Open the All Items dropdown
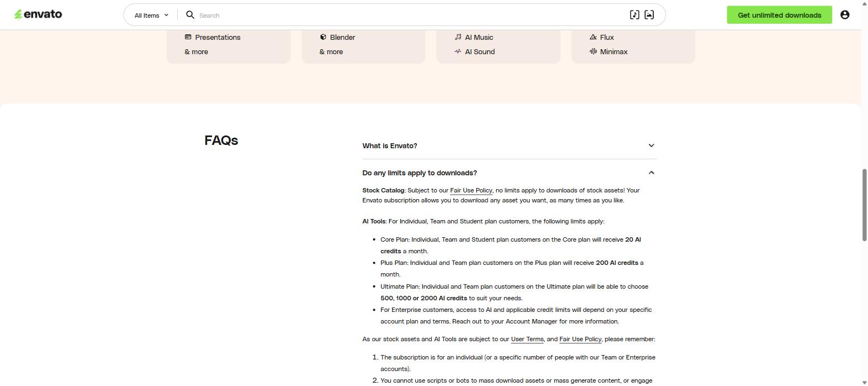The image size is (868, 386). pos(151,15)
